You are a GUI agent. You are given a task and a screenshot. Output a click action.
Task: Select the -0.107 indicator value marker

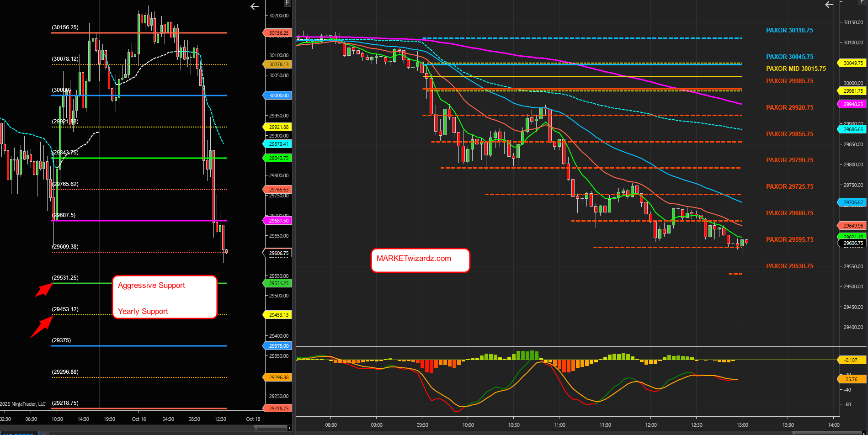[x=852, y=360]
